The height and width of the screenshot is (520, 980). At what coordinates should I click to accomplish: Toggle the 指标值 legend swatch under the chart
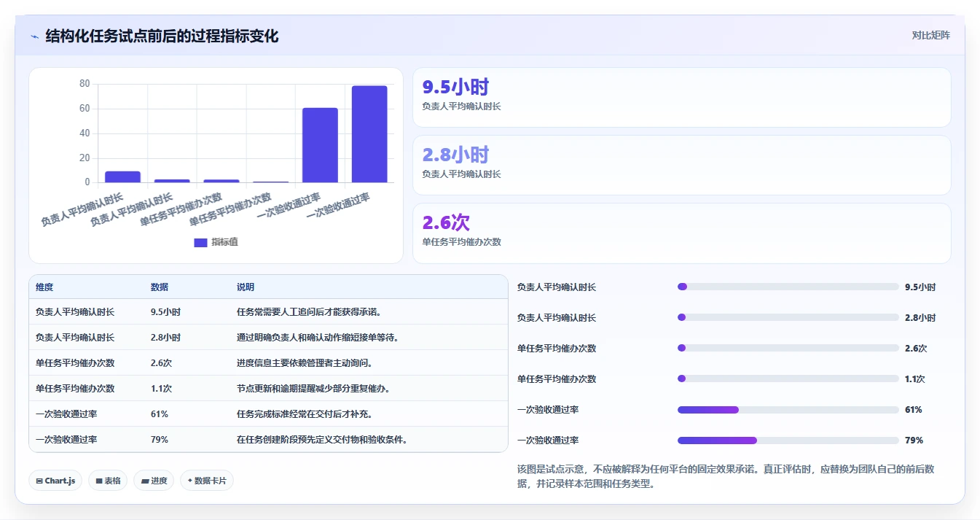tap(200, 243)
